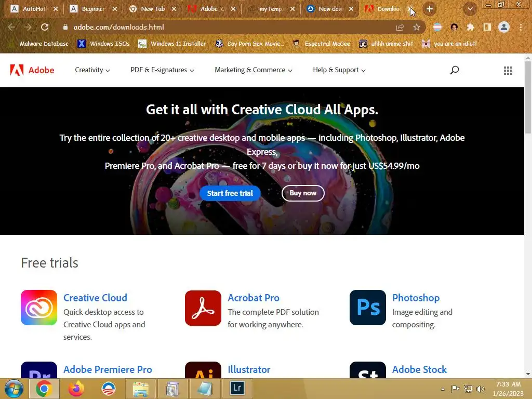Viewport: 532px width, 399px height.
Task: Open Lightroom Lr from the taskbar
Action: [x=237, y=388]
